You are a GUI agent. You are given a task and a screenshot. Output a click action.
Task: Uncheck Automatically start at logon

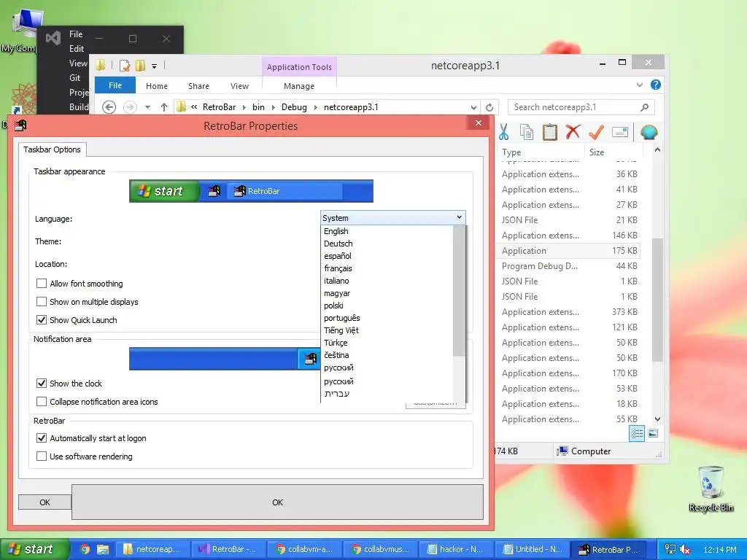pyautogui.click(x=42, y=438)
